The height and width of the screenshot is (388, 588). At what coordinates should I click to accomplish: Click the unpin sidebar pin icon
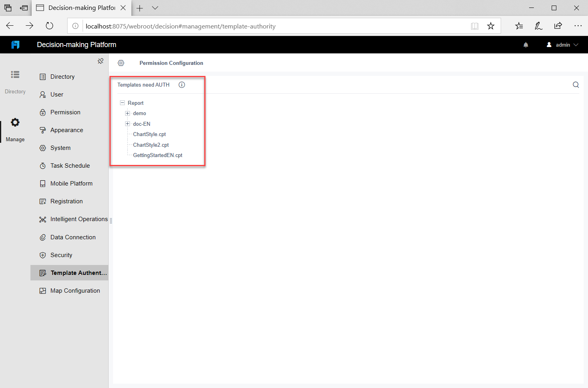(100, 61)
